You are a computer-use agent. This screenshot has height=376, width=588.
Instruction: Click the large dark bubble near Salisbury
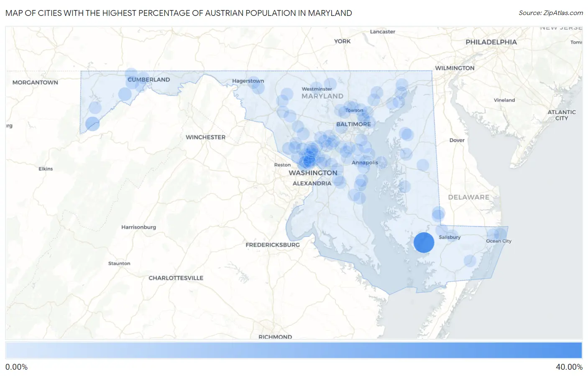(424, 243)
